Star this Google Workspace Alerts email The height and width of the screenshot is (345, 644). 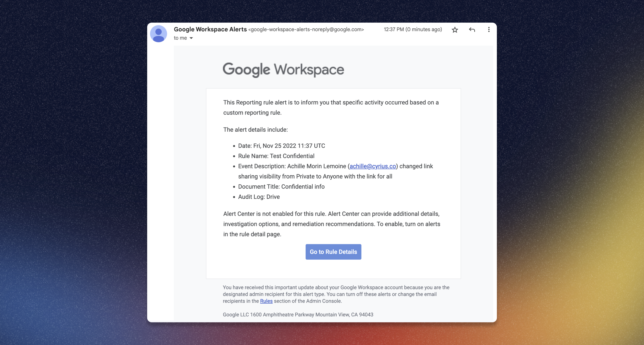(455, 30)
